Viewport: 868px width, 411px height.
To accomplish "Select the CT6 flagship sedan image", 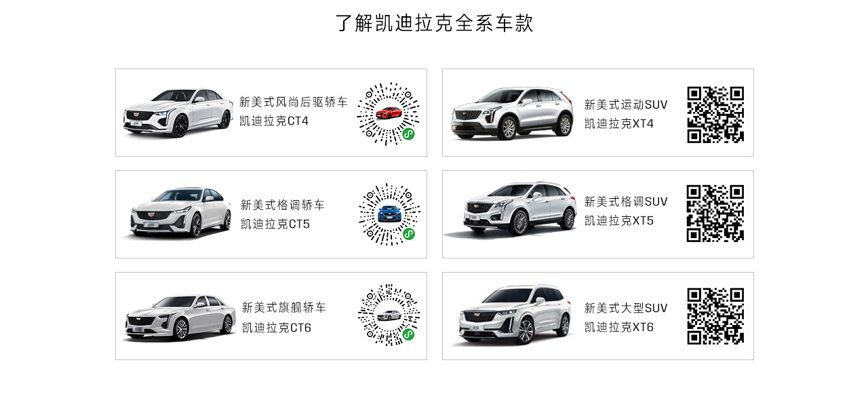I will (179, 317).
